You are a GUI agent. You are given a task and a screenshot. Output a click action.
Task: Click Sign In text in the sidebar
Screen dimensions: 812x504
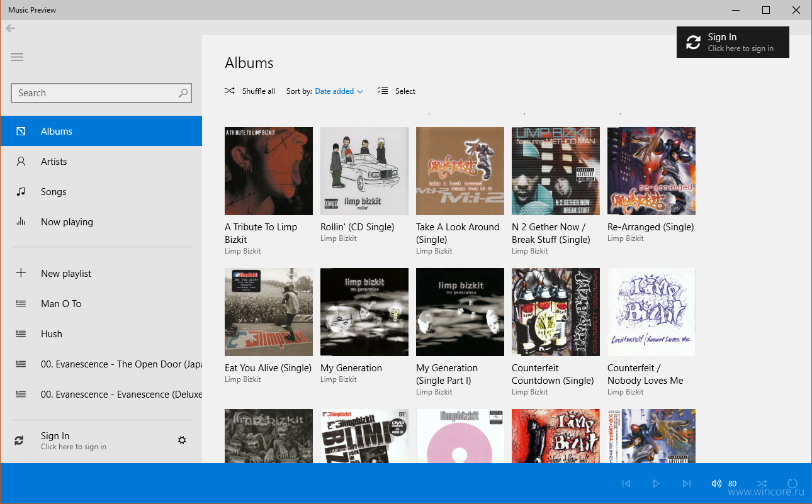55,436
